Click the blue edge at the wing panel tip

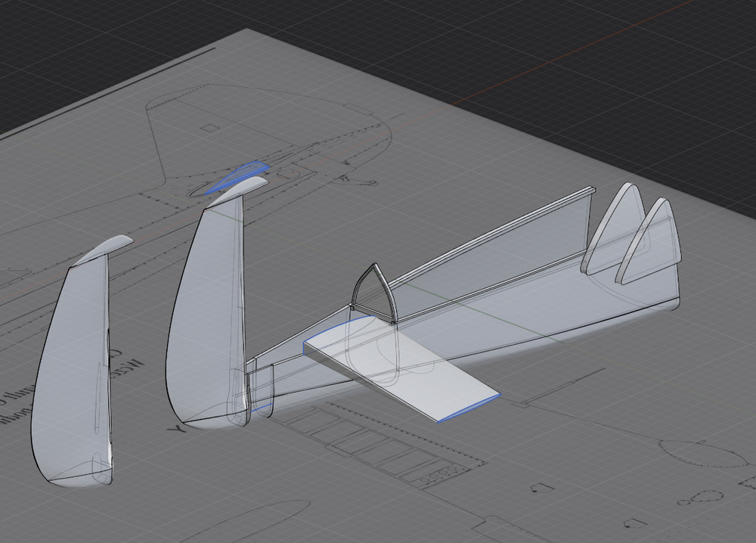point(469,408)
